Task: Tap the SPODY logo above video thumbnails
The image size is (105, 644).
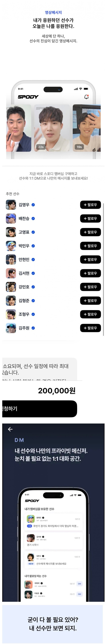Action: point(28,97)
